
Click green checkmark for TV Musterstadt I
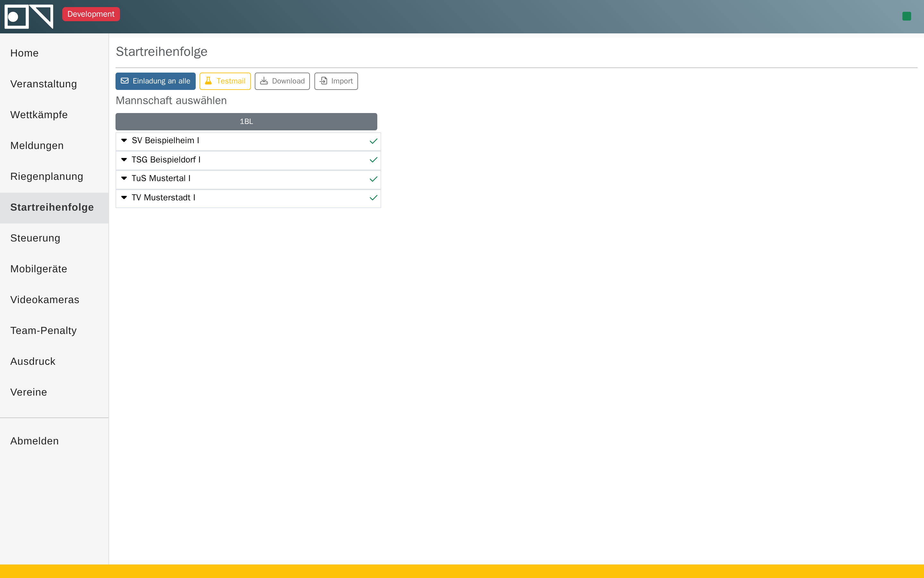point(373,197)
